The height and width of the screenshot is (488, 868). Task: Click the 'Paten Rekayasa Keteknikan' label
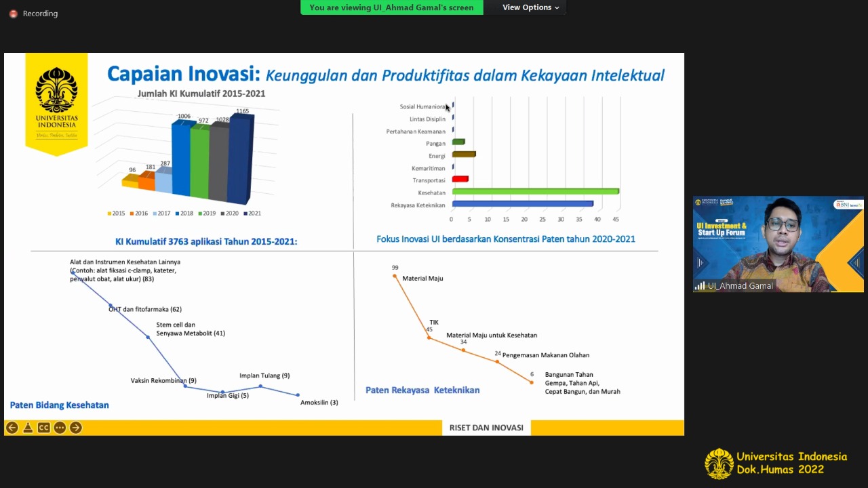[x=422, y=390]
